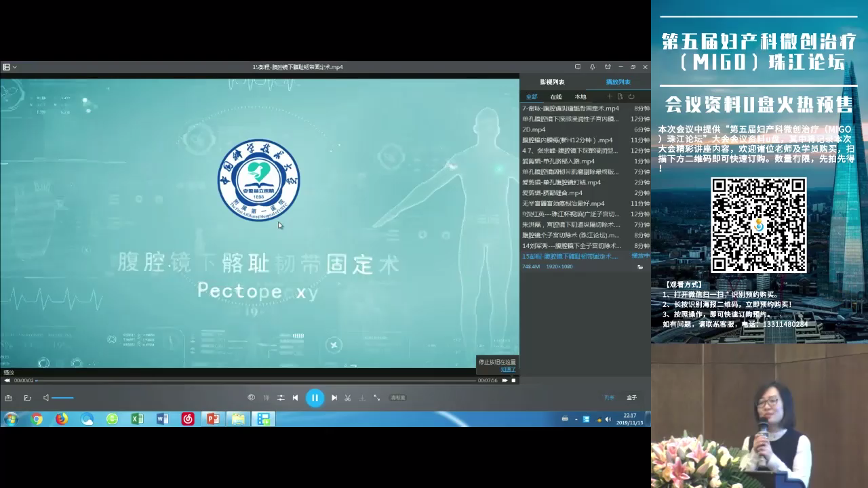Open the video quality 清晰度 selector
Screen dimensions: 868x488
[x=398, y=398]
